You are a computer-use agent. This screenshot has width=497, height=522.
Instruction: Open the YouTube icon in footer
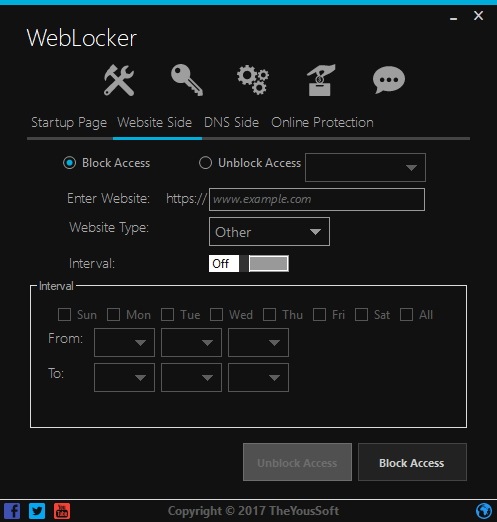point(62,511)
